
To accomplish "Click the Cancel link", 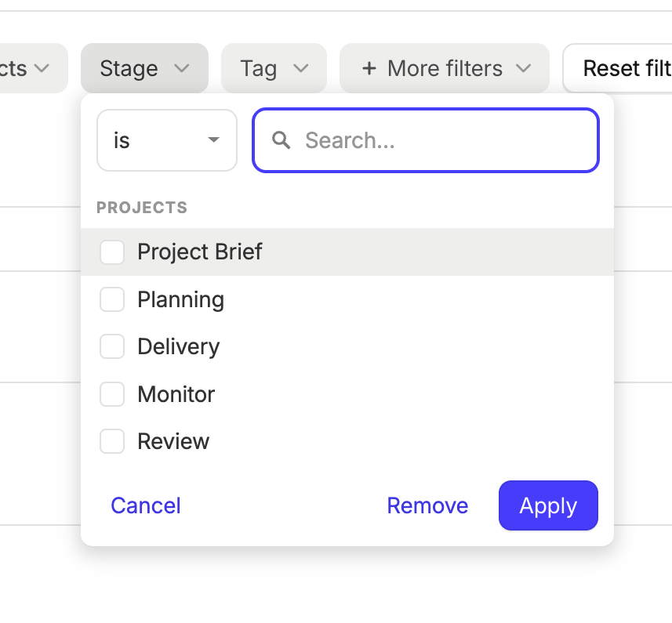I will tap(146, 505).
